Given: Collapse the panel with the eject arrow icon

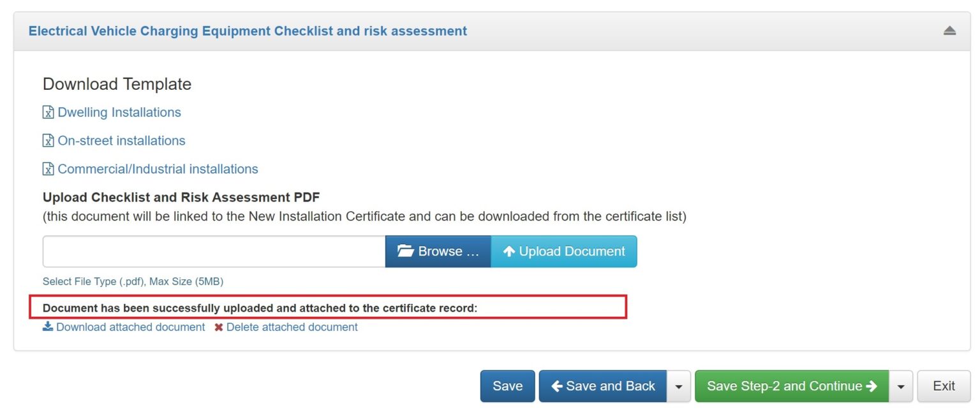Looking at the screenshot, I should coord(949,31).
